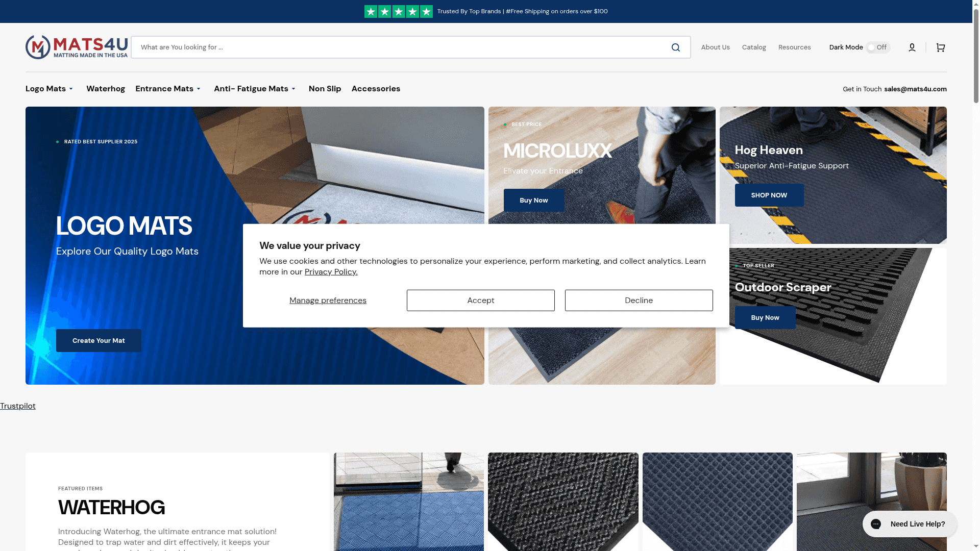Click Create Your Mat button
This screenshot has height=551, width=980.
click(99, 341)
